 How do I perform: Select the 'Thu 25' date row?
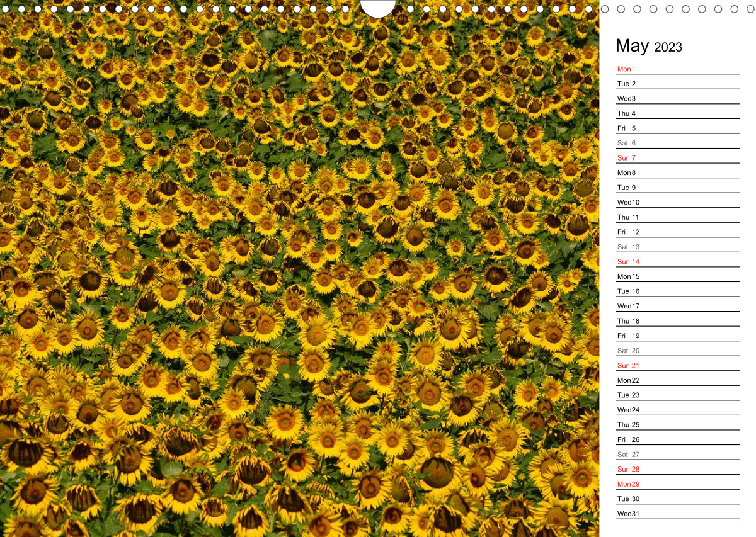click(x=677, y=424)
